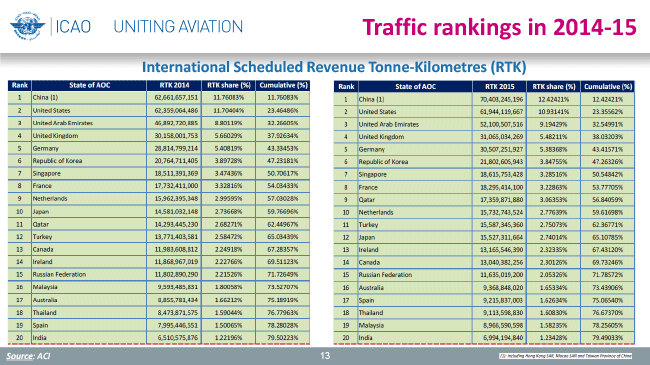This screenshot has height=365, width=650.
Task: Select India's cumulative value 79.50223%
Action: (x=283, y=338)
